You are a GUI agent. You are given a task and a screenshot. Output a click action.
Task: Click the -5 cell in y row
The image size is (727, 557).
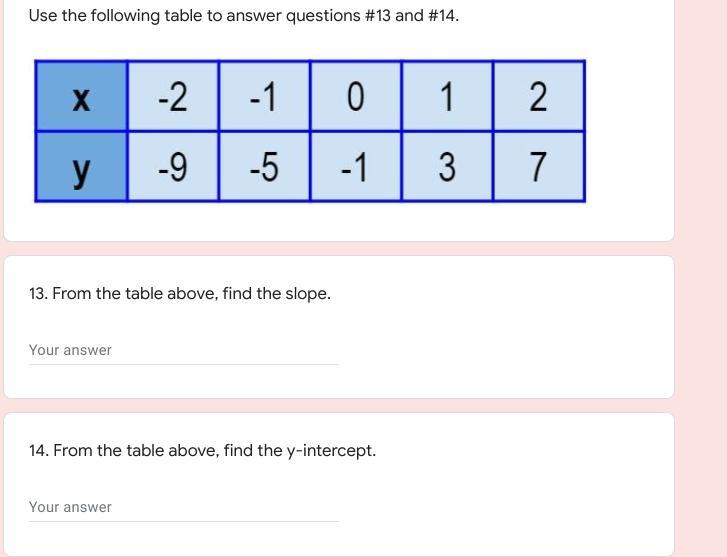point(264,167)
